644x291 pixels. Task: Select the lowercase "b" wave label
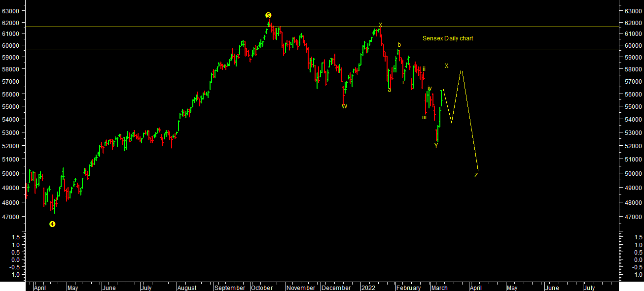coord(399,45)
